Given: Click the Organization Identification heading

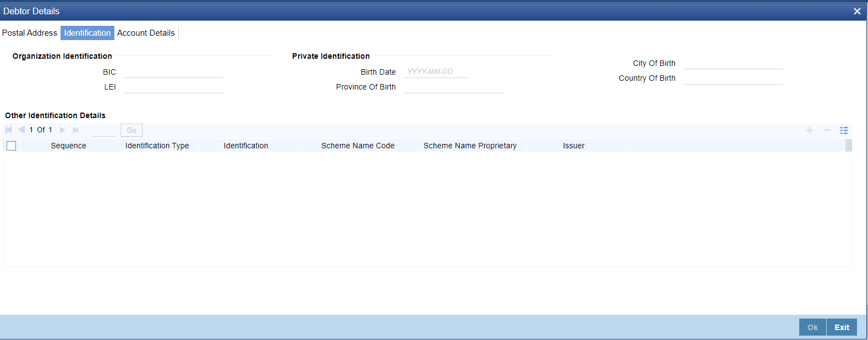Looking at the screenshot, I should [x=62, y=56].
